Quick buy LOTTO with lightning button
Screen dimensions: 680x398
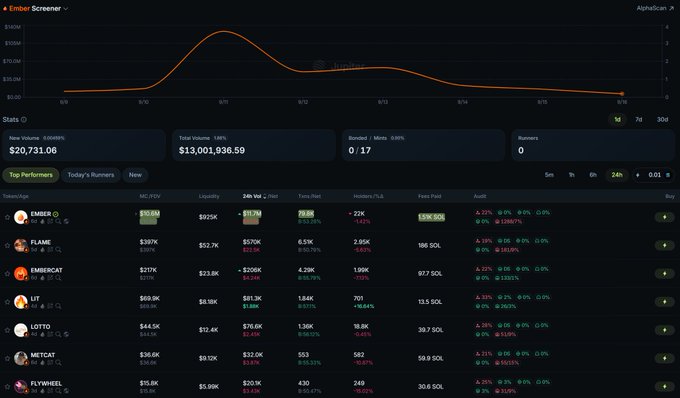pos(664,330)
